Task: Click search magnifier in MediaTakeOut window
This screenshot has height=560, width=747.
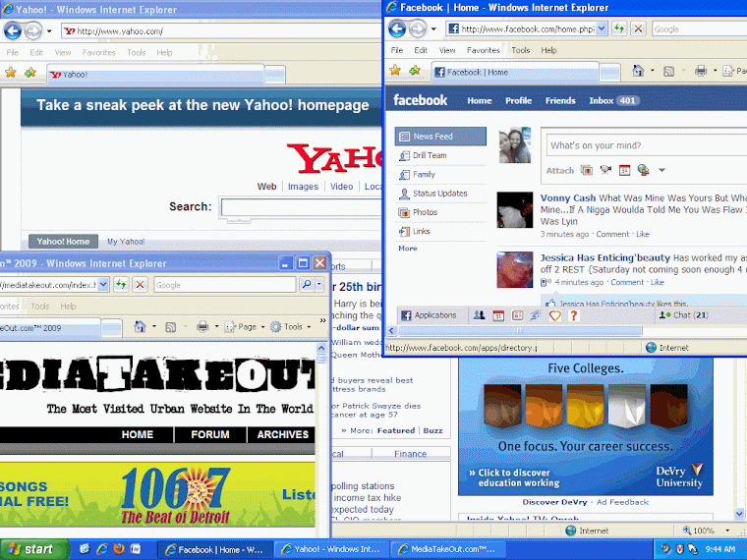Action: (307, 285)
